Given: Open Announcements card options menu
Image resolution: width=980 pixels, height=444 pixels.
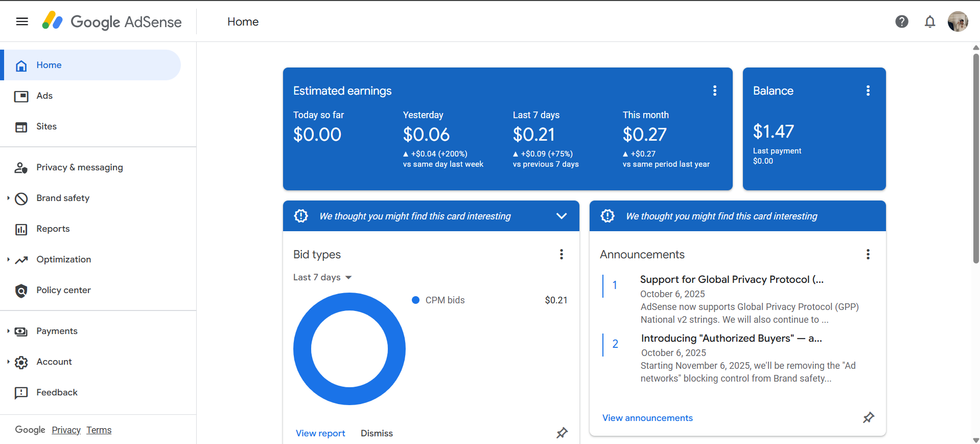Looking at the screenshot, I should tap(868, 254).
